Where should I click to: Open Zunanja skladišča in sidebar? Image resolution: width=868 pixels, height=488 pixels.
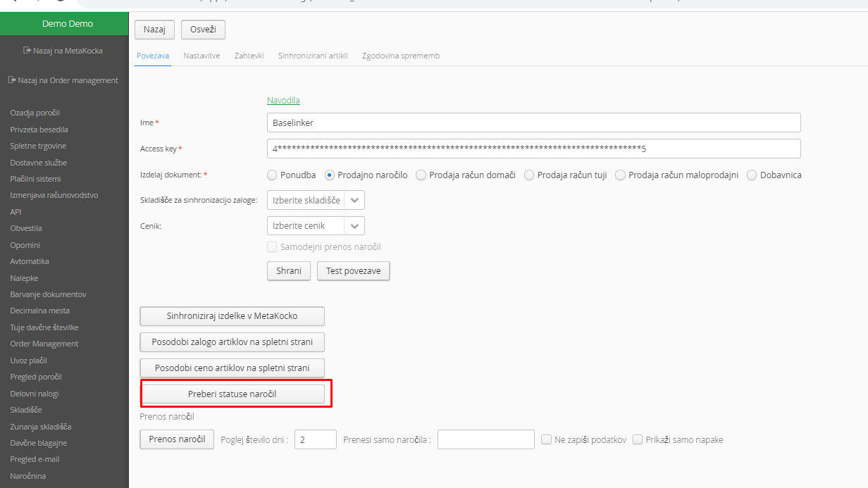point(41,427)
